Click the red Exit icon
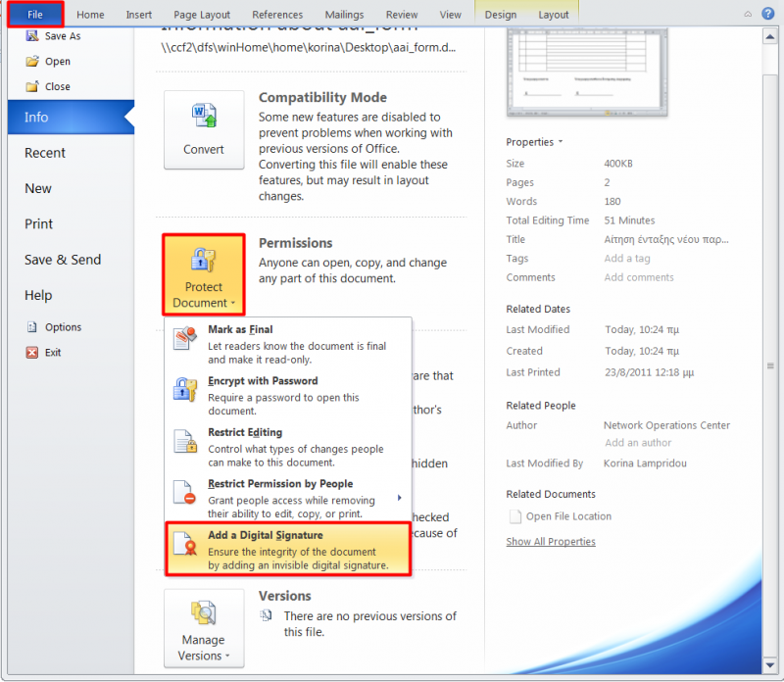 pos(32,353)
